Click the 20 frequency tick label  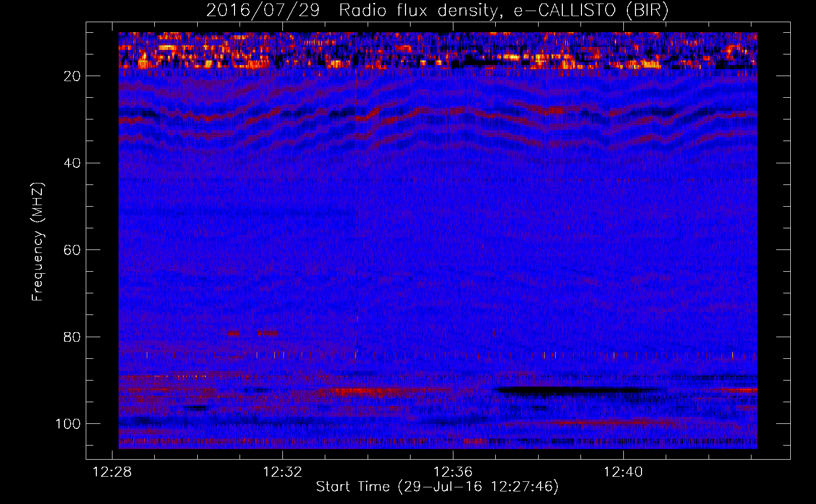tap(72, 76)
